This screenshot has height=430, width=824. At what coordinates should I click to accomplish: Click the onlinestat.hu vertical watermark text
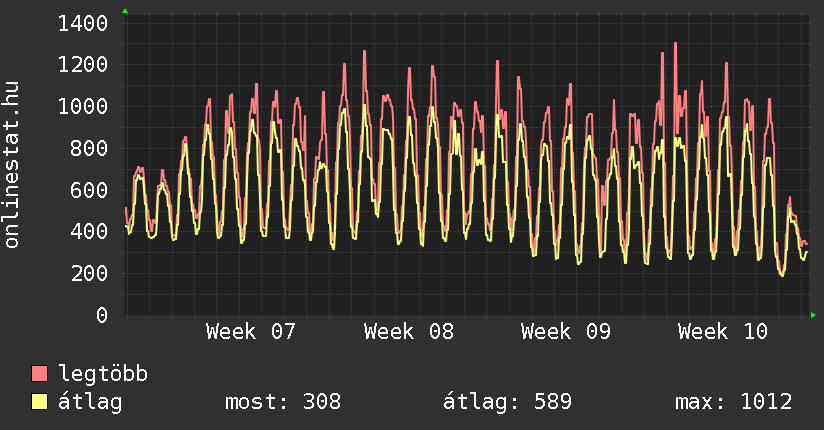tap(12, 165)
